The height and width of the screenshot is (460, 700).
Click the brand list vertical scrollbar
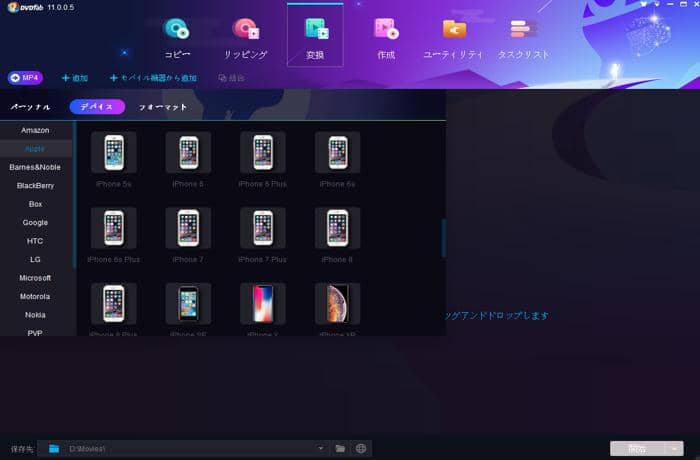[74, 195]
